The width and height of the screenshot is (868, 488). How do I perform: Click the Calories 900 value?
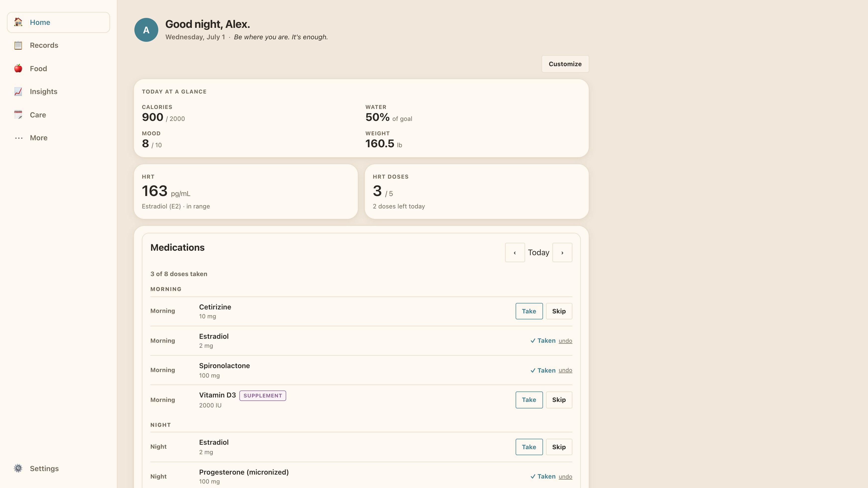[x=152, y=117]
